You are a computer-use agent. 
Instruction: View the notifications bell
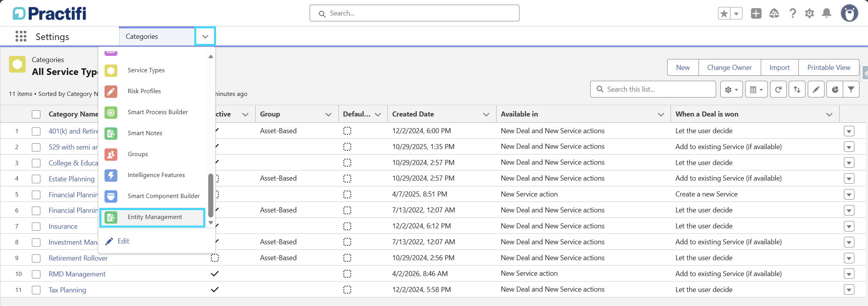coord(826,14)
